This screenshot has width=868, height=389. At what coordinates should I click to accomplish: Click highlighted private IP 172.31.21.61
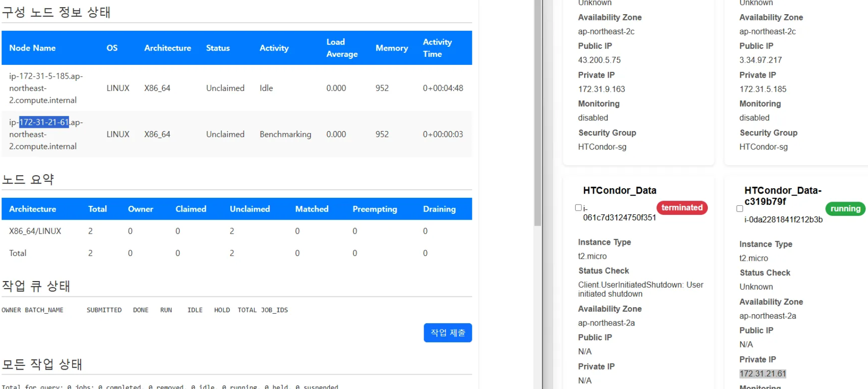763,373
